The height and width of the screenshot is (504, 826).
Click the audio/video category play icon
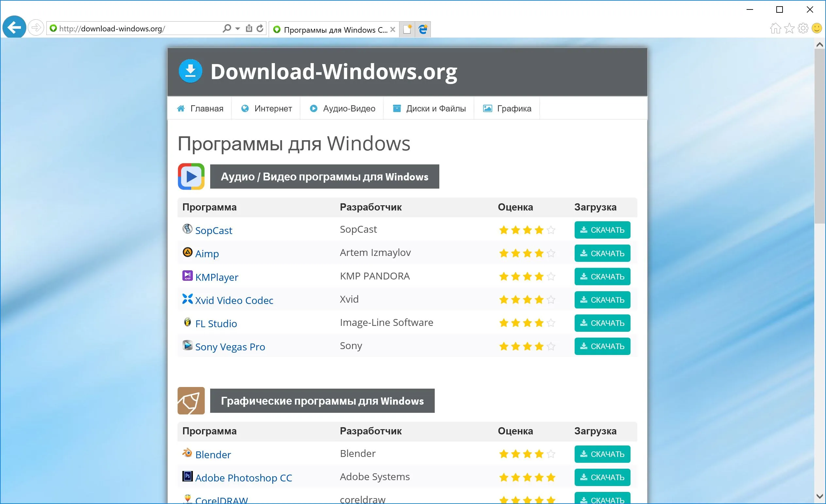click(191, 176)
